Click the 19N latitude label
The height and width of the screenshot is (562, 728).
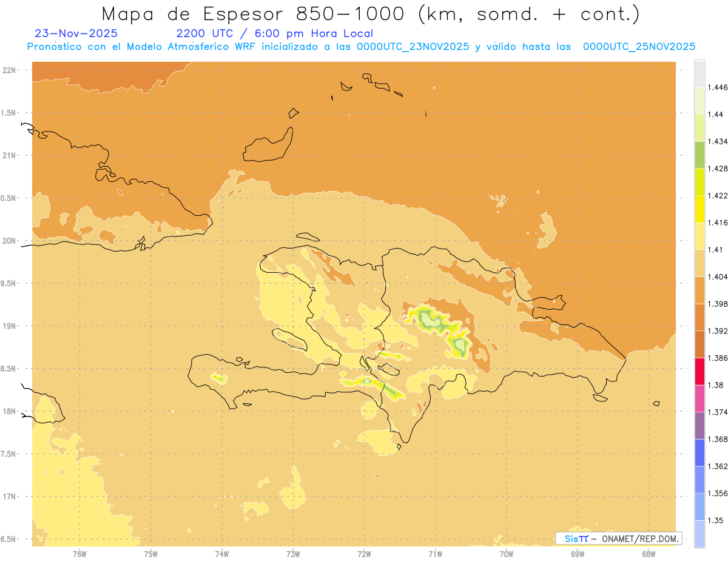point(8,326)
